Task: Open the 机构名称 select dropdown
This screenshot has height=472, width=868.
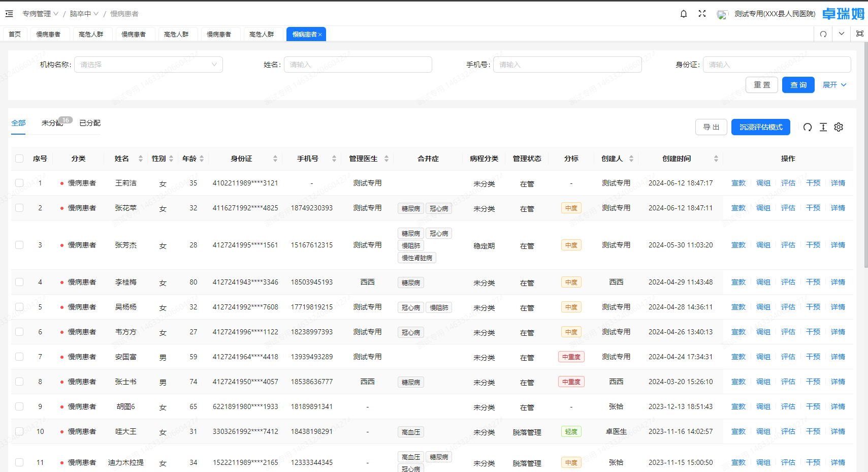Action: click(x=148, y=65)
